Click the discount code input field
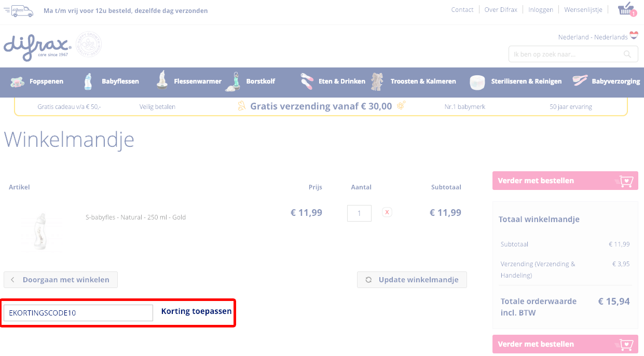The height and width of the screenshot is (356, 644). coord(78,313)
